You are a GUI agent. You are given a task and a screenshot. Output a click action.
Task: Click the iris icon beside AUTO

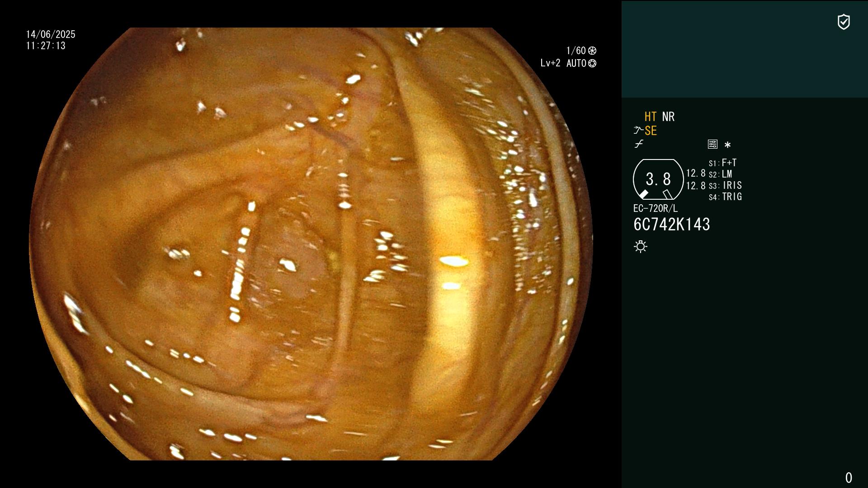point(592,63)
